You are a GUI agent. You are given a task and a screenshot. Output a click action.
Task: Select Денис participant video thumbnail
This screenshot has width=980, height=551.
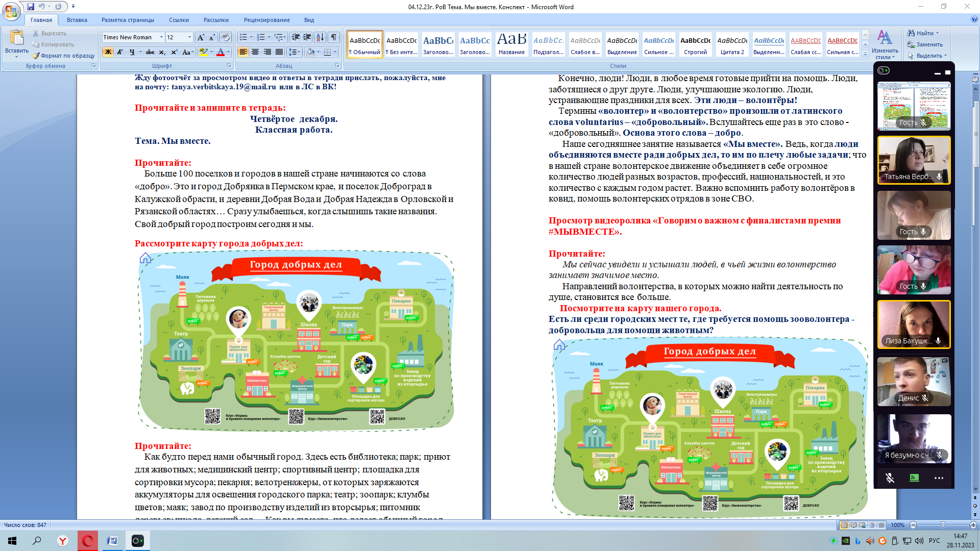(x=914, y=382)
